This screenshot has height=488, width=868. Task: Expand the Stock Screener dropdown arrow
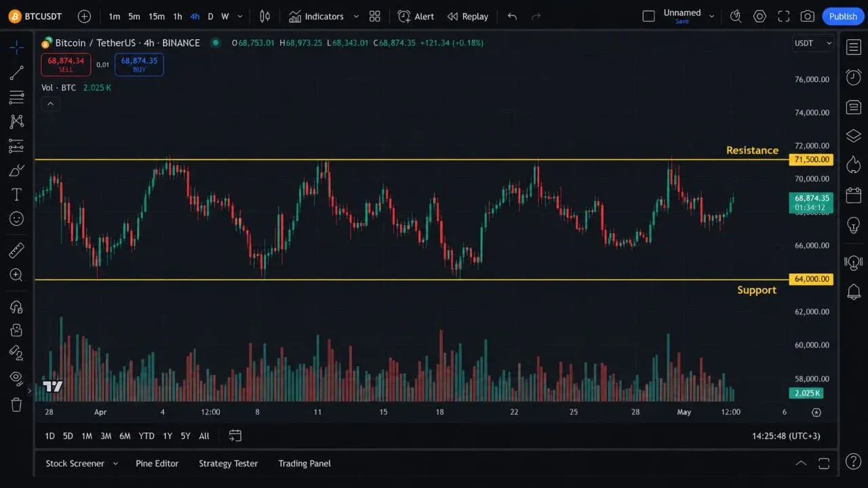click(x=115, y=464)
